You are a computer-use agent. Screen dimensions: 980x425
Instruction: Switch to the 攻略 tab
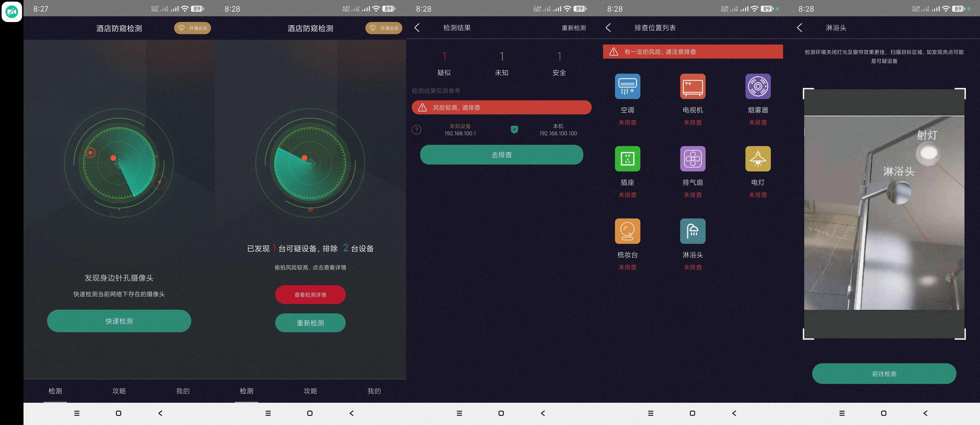point(119,391)
